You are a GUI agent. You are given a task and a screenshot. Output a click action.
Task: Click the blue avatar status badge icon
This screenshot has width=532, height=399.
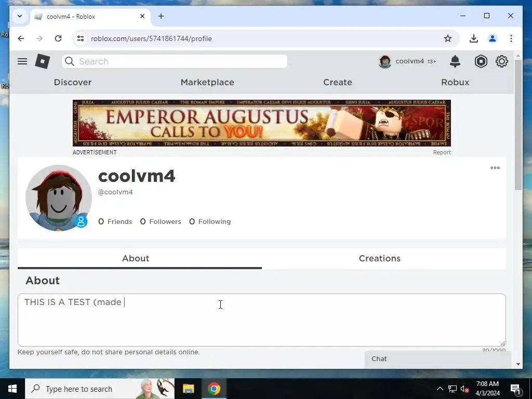click(x=81, y=221)
